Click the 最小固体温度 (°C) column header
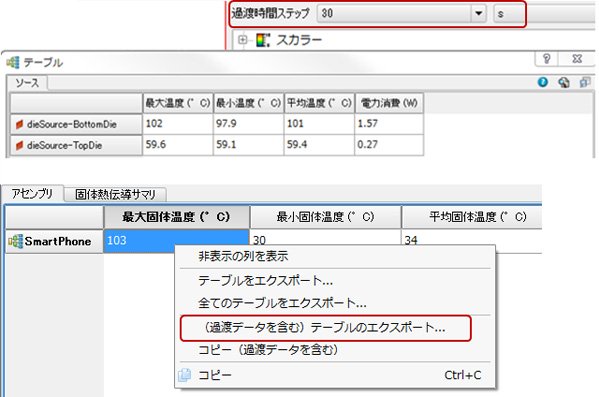The width and height of the screenshot is (599, 397). 325,217
